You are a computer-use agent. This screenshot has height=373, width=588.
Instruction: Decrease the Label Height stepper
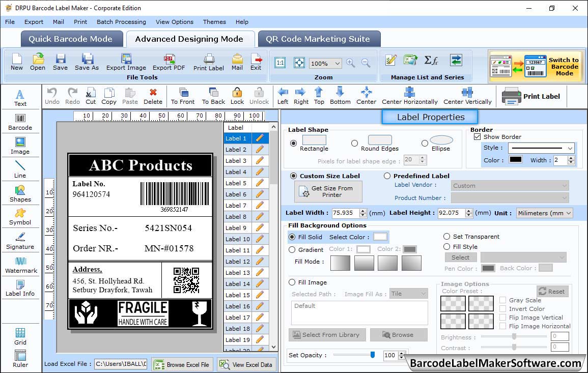[x=469, y=215]
